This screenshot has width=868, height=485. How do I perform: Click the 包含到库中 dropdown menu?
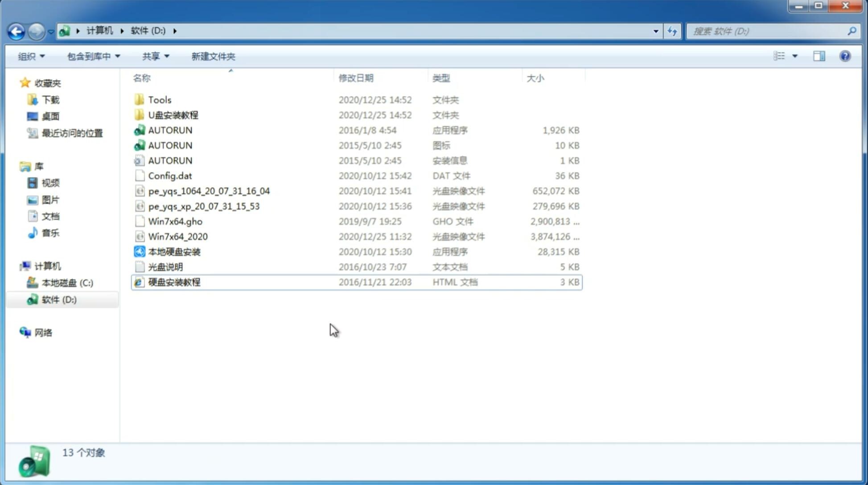(93, 56)
